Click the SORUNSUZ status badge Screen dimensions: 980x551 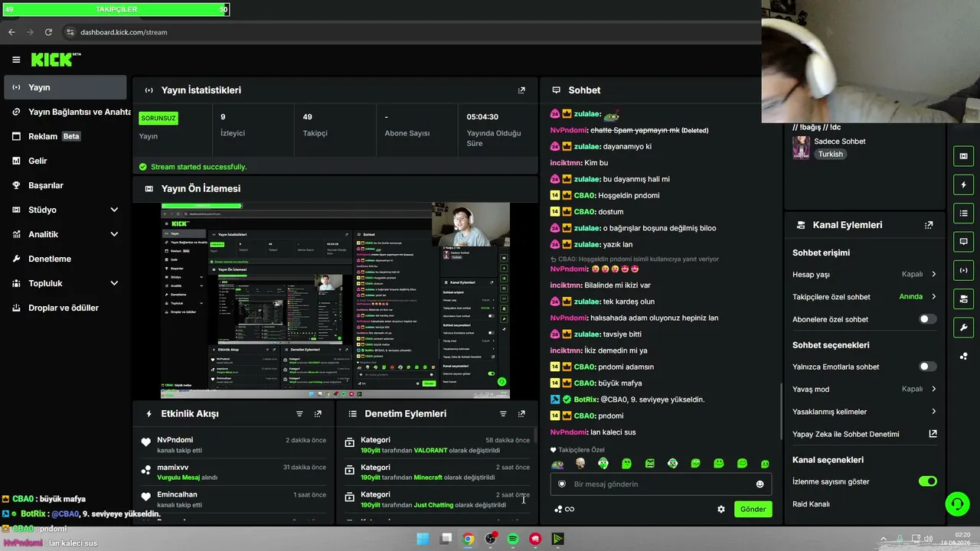point(158,119)
